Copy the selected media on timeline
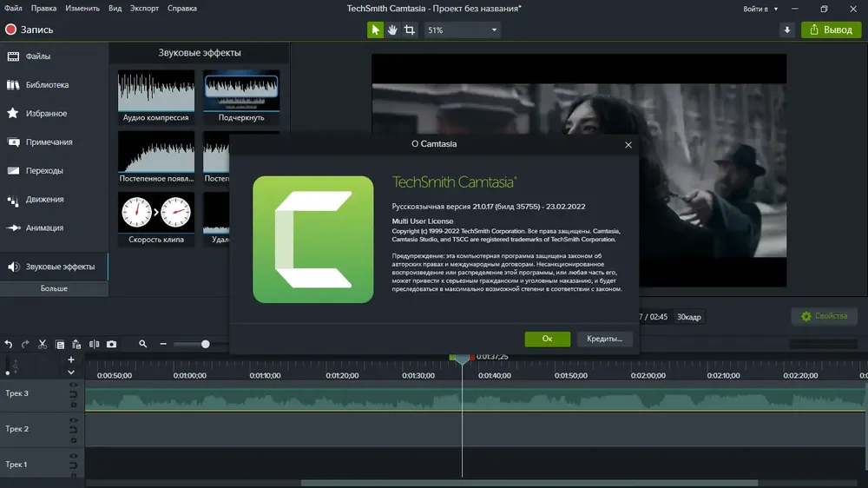 tap(60, 345)
